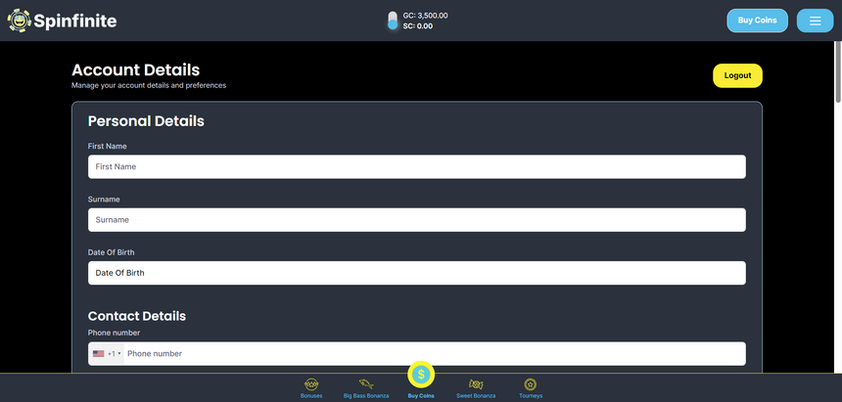The image size is (842, 402).
Task: Focus the Surname input field
Action: pyautogui.click(x=417, y=220)
